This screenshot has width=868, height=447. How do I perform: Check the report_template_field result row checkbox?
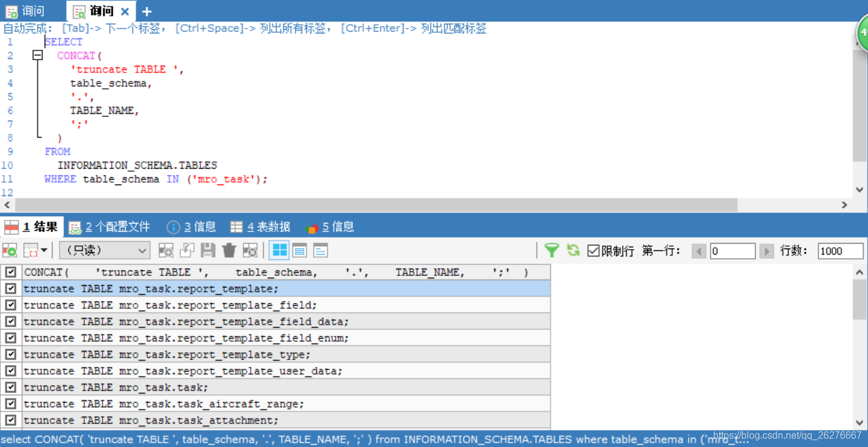10,304
